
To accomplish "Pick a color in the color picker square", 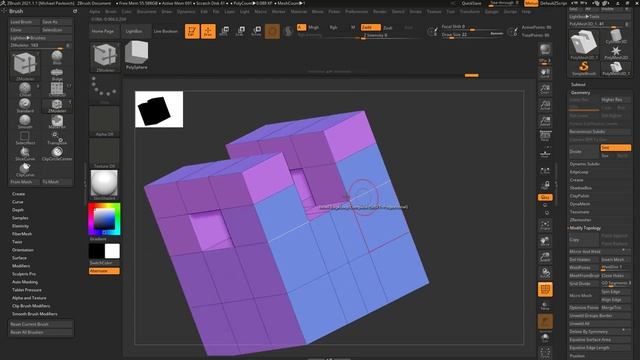I will 104,219.
